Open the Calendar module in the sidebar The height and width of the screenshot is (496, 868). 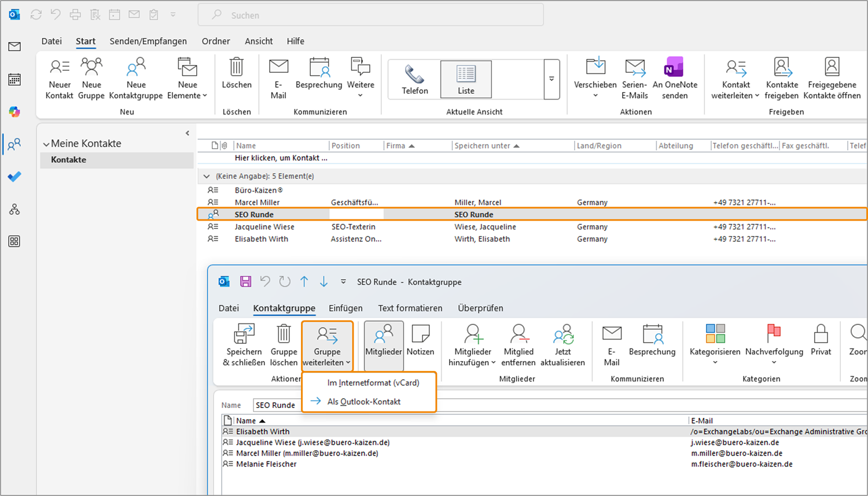click(x=14, y=79)
